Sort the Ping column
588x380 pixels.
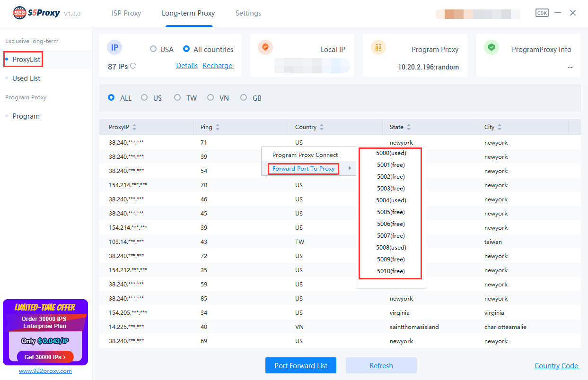[218, 127]
